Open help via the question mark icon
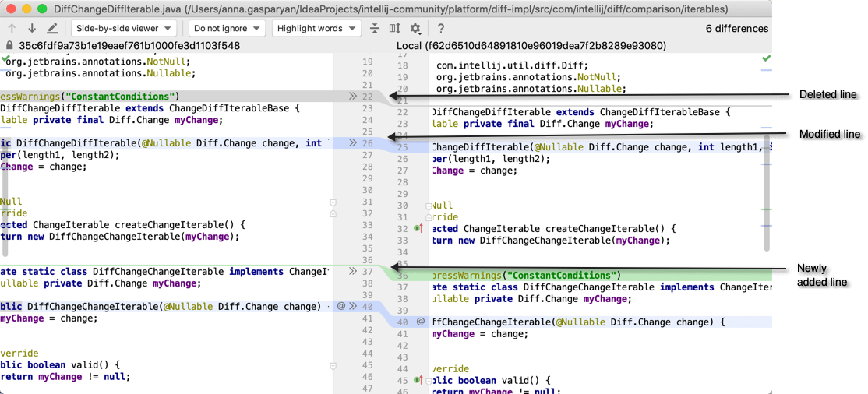Screen dimensions: 868x394 pos(441,29)
